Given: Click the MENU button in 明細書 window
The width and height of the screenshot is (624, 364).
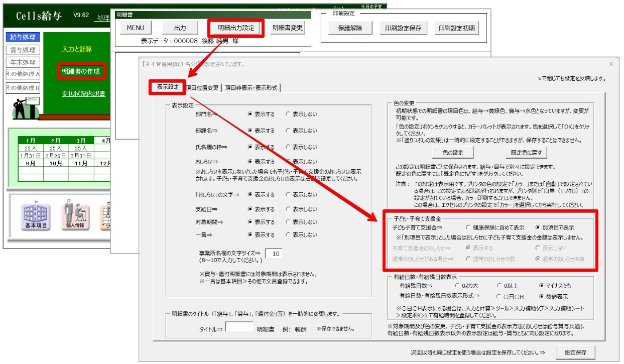Looking at the screenshot, I should [135, 28].
